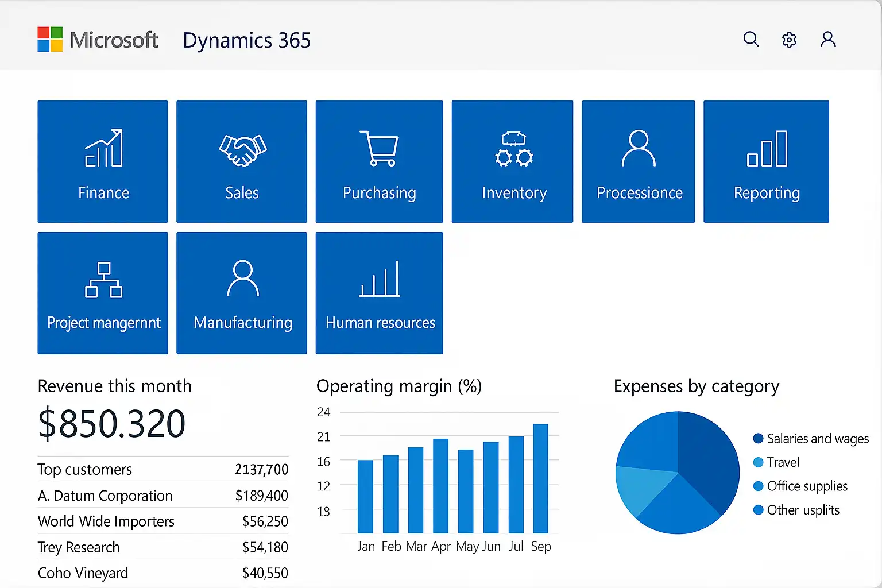The image size is (882, 588).
Task: Click the Sep bar in Operating margin chart
Action: (540, 478)
